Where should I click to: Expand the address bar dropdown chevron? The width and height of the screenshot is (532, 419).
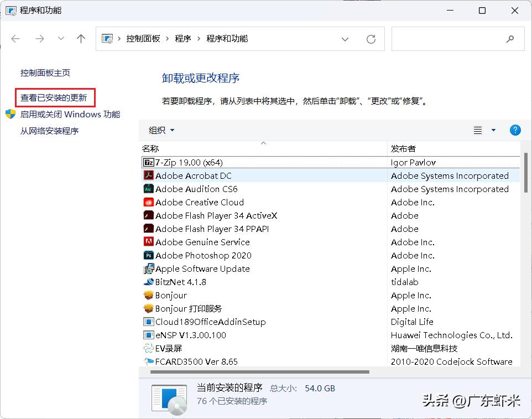[x=345, y=39]
